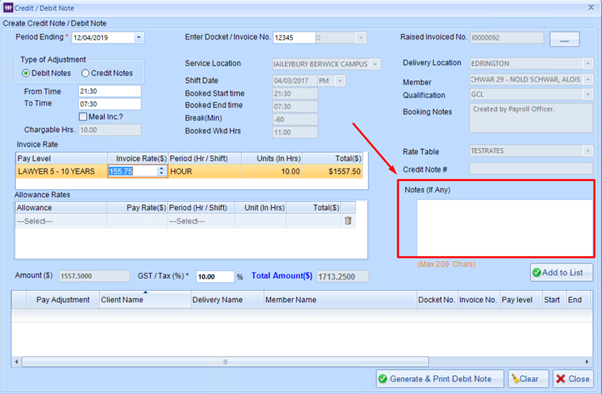Click the $1557.50 total cell
602x394 pixels.
click(x=332, y=171)
